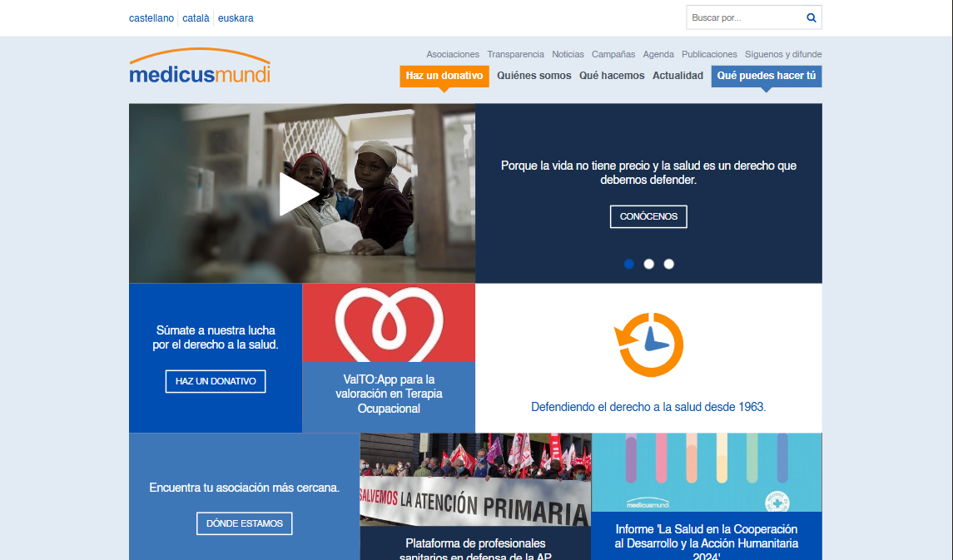Click the white heart logo image

389,323
